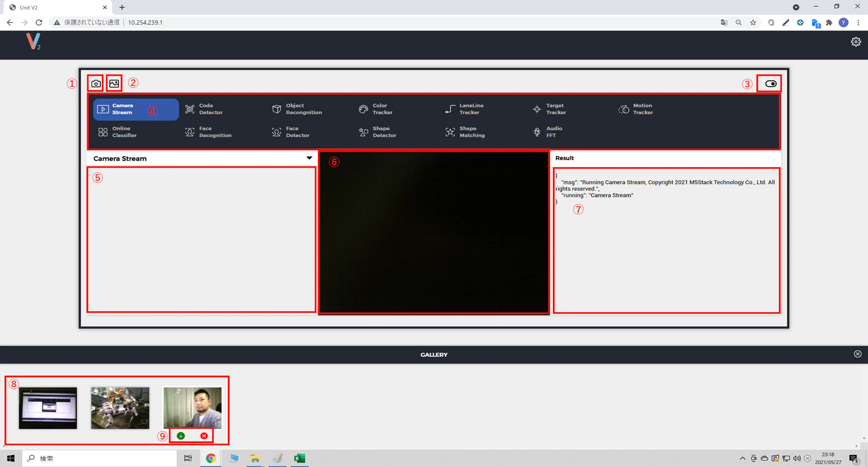Image resolution: width=868 pixels, height=467 pixels.
Task: Activate the Motion Tracker function
Action: pyautogui.click(x=636, y=109)
